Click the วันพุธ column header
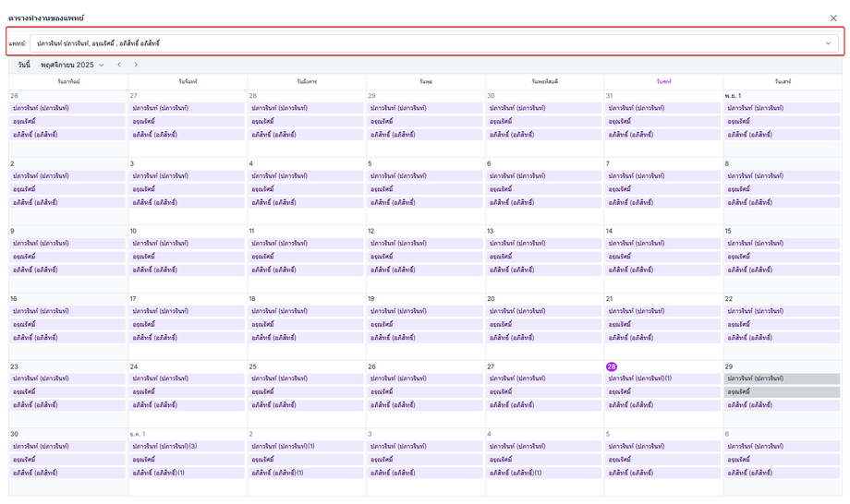 pyautogui.click(x=426, y=81)
